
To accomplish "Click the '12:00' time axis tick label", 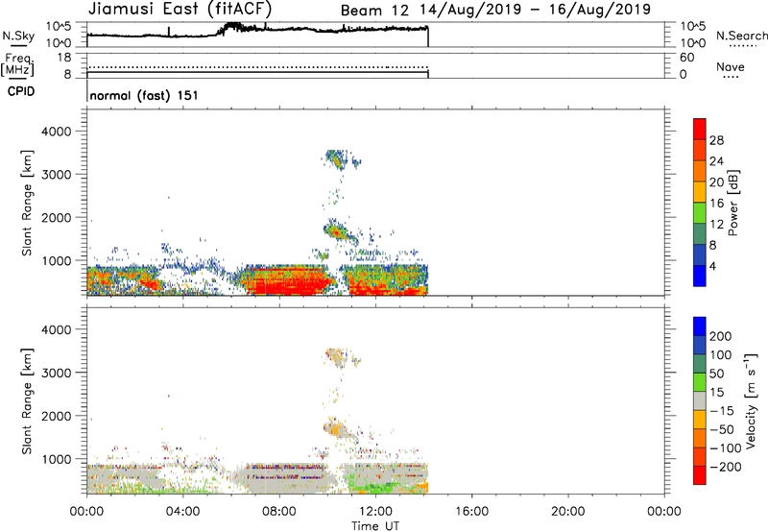I will 375,512.
